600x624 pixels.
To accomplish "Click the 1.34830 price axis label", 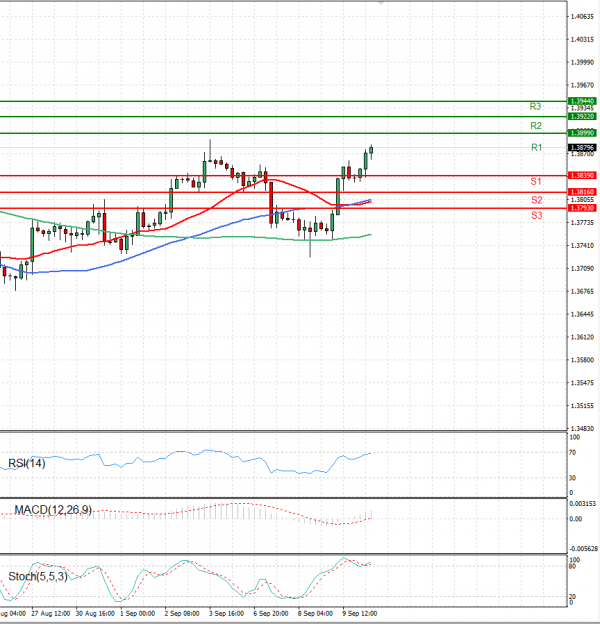I will tap(582, 428).
